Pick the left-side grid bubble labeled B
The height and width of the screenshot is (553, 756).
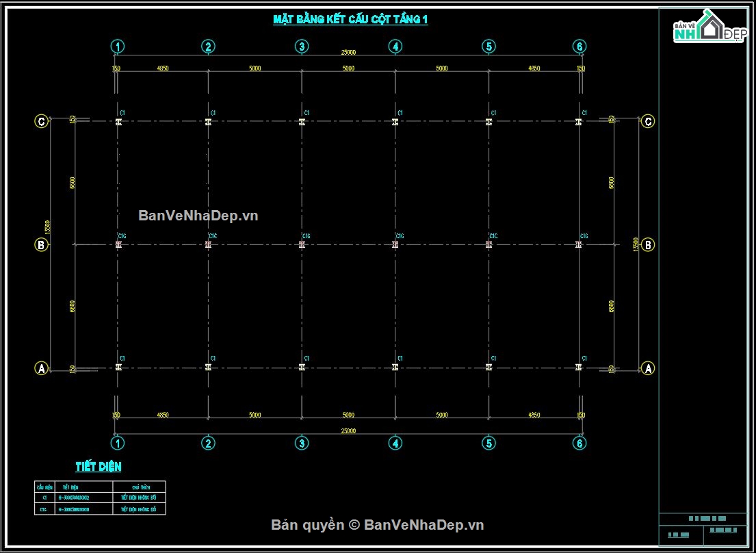coord(42,245)
